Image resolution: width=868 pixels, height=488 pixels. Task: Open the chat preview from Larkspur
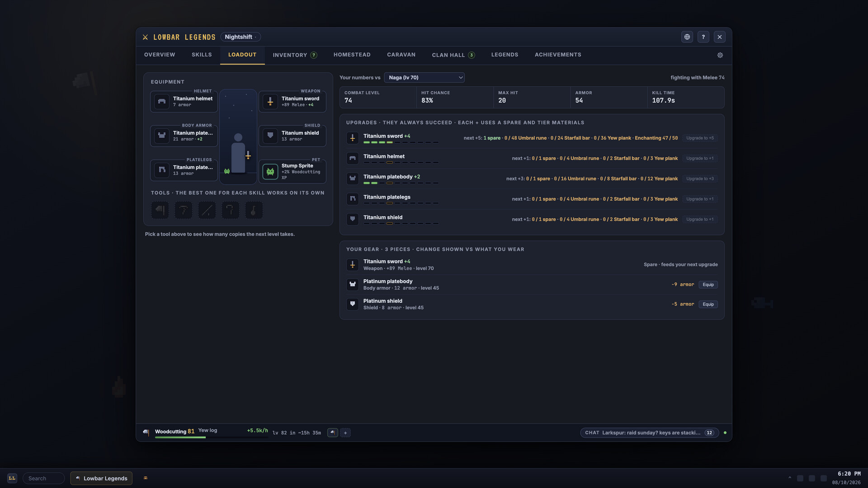[x=649, y=433]
